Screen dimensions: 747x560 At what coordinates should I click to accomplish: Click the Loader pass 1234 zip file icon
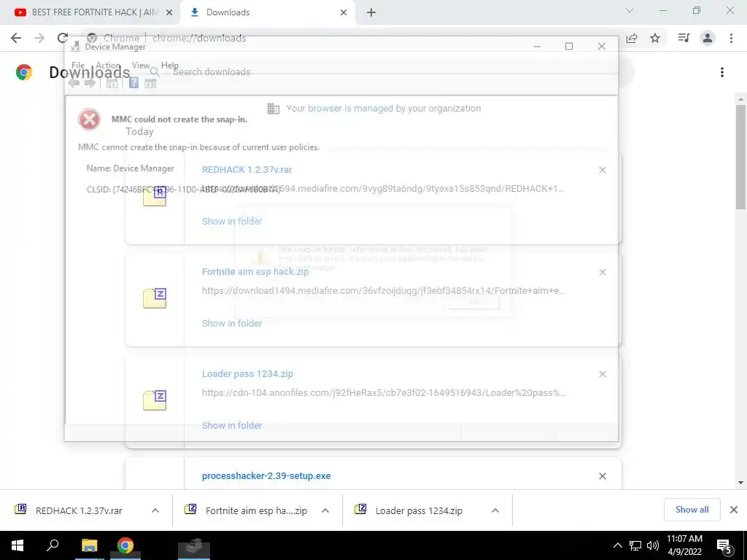(x=155, y=400)
